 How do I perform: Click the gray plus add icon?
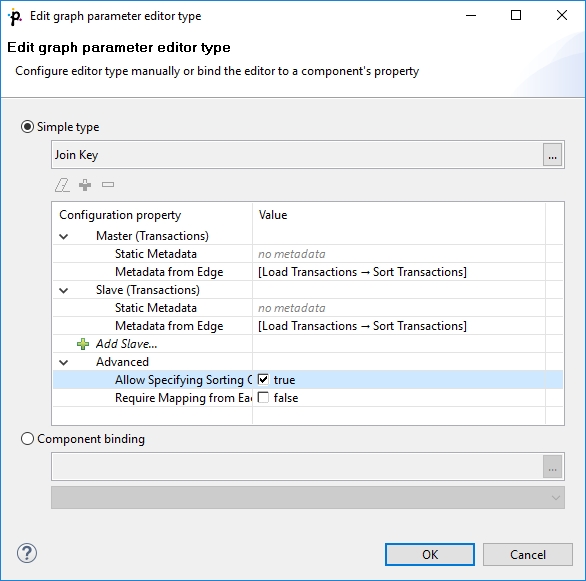(85, 185)
